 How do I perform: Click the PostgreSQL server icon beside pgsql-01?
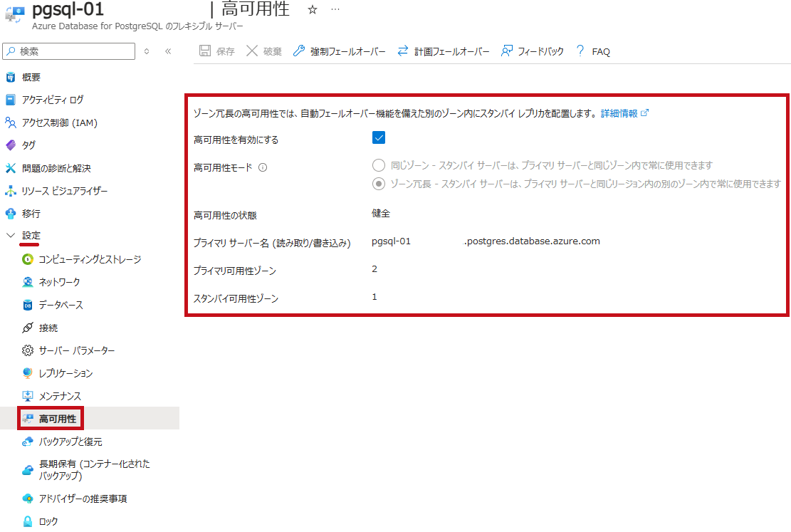click(15, 14)
